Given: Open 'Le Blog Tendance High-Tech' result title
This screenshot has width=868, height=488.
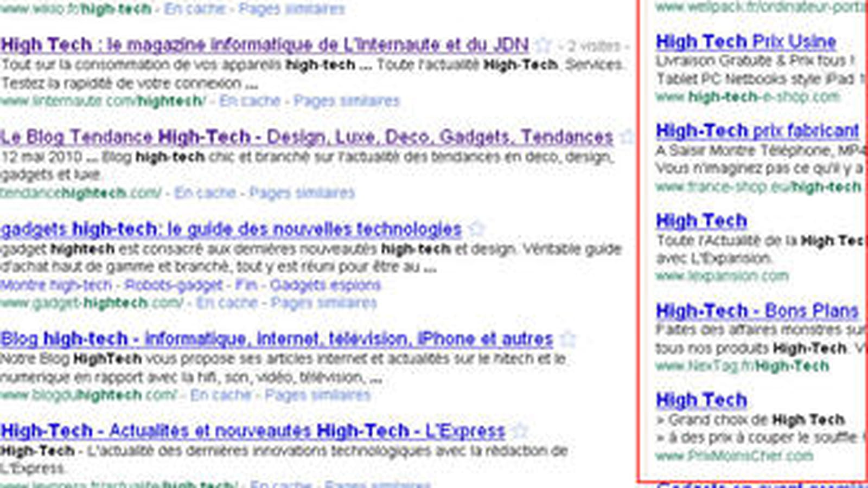Looking at the screenshot, I should coord(307,137).
